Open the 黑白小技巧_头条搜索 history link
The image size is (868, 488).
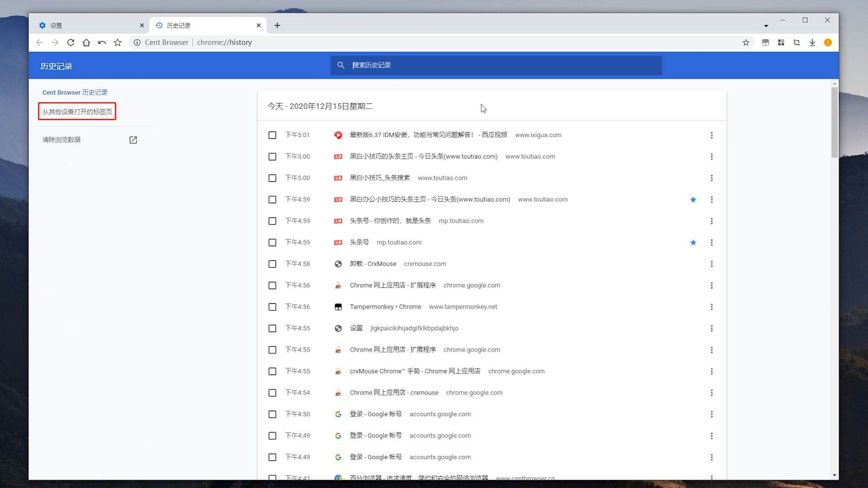pyautogui.click(x=380, y=178)
